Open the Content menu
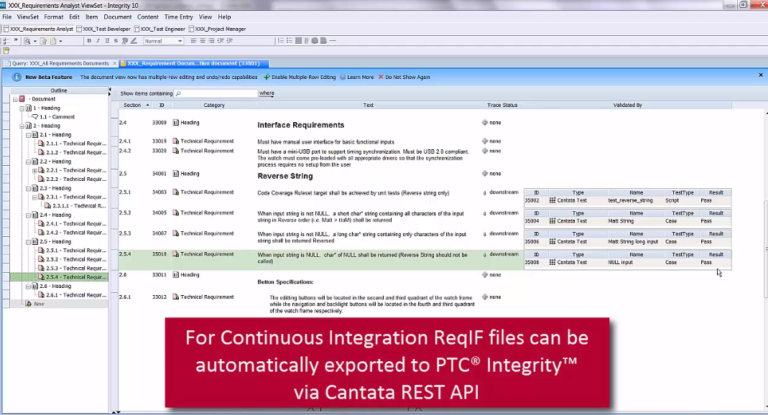Viewport: 768px width, 415px height. 147,17
